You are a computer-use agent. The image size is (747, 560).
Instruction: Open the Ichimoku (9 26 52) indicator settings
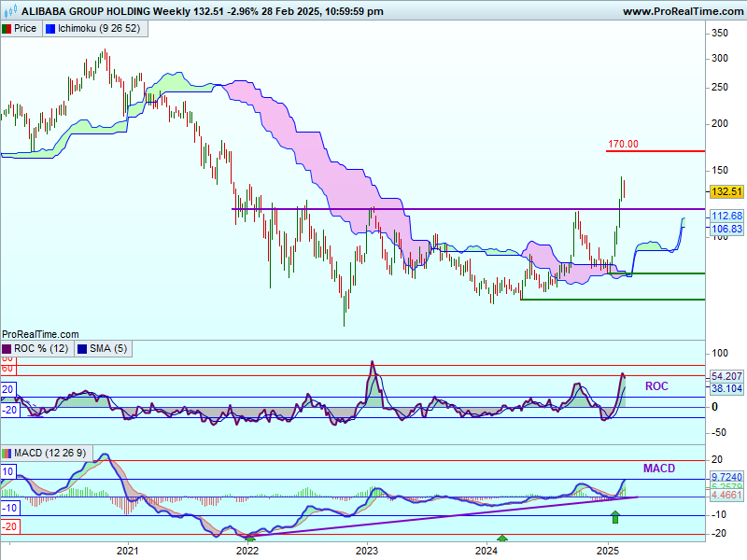(x=98, y=29)
